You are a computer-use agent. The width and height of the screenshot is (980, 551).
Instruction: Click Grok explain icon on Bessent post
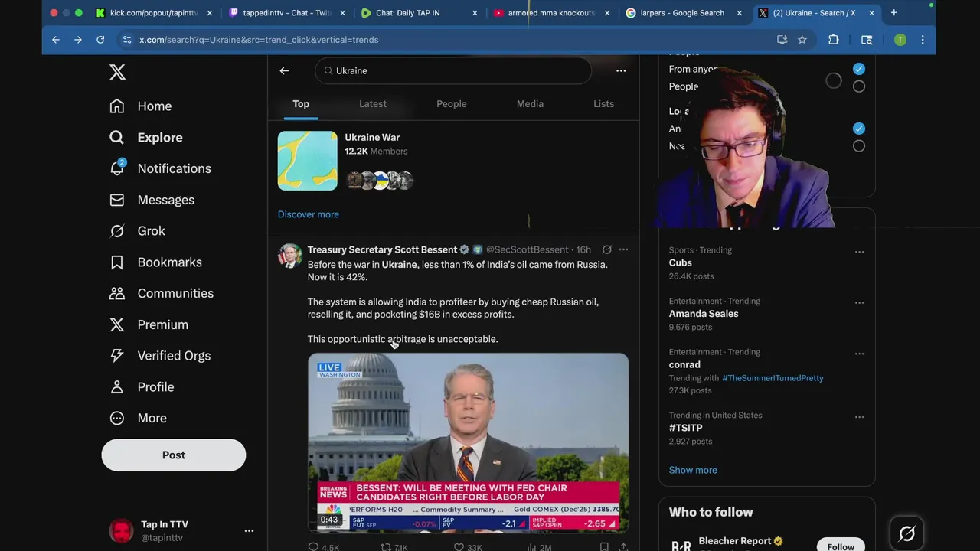coord(606,249)
